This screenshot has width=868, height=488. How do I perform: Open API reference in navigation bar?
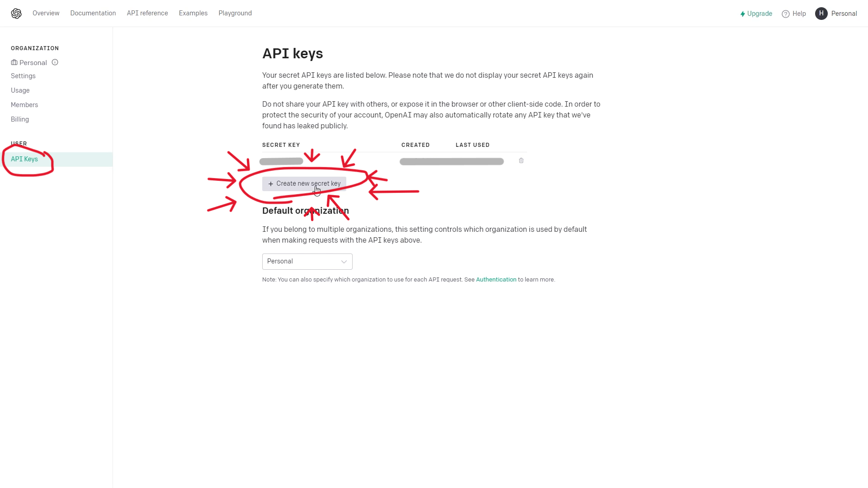pos(147,13)
